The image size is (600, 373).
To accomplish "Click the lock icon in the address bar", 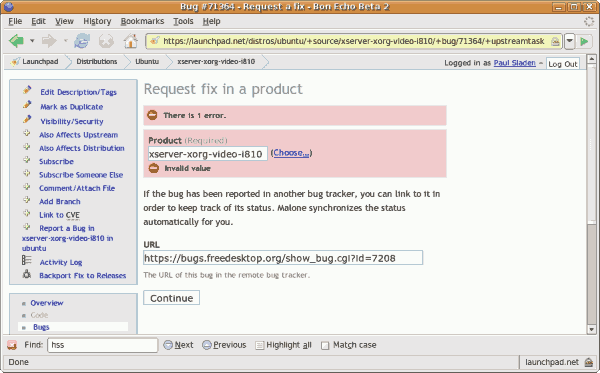I will tap(555, 41).
